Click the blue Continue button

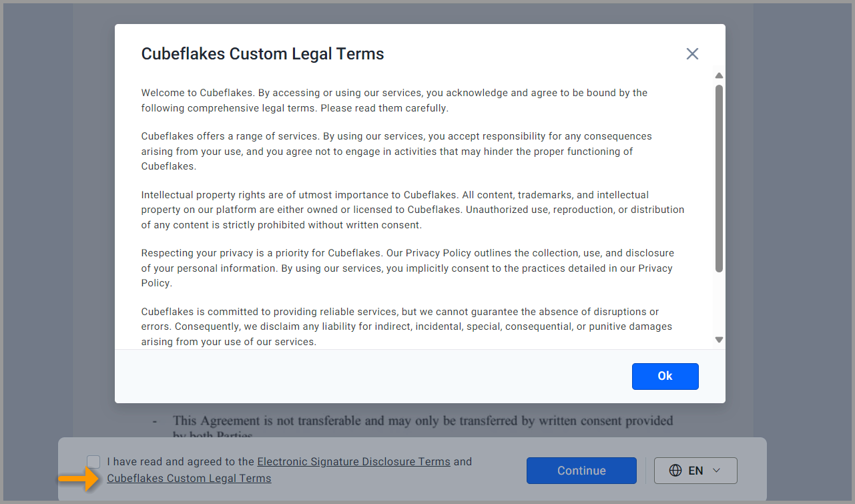click(x=581, y=471)
